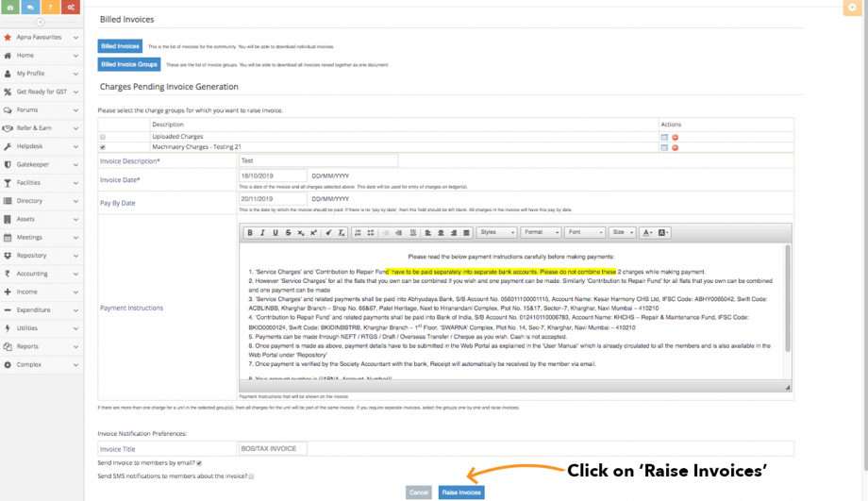Expand the Accounting sidebar menu
Viewport: 868px width, 501px height.
tap(42, 274)
